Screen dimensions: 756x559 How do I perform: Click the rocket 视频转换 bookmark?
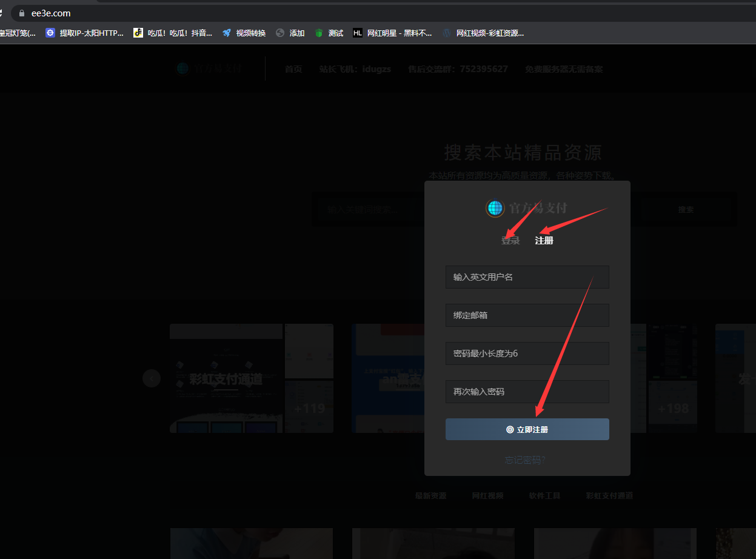[227, 33]
